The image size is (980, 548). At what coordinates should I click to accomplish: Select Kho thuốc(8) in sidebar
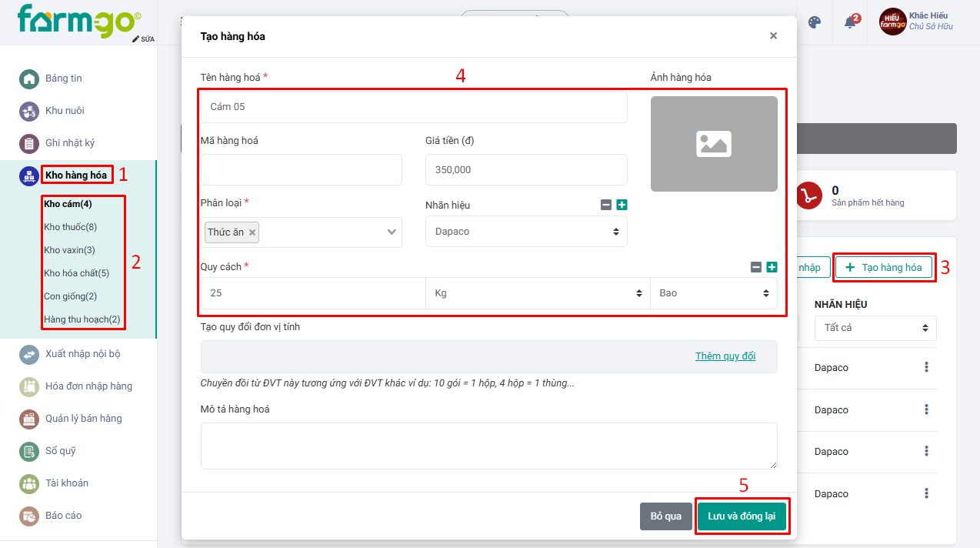(x=71, y=227)
